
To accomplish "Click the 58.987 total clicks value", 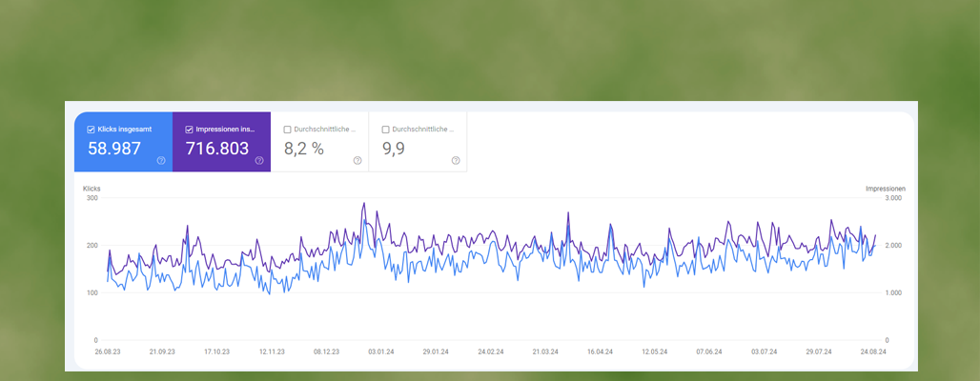I will coord(114,149).
